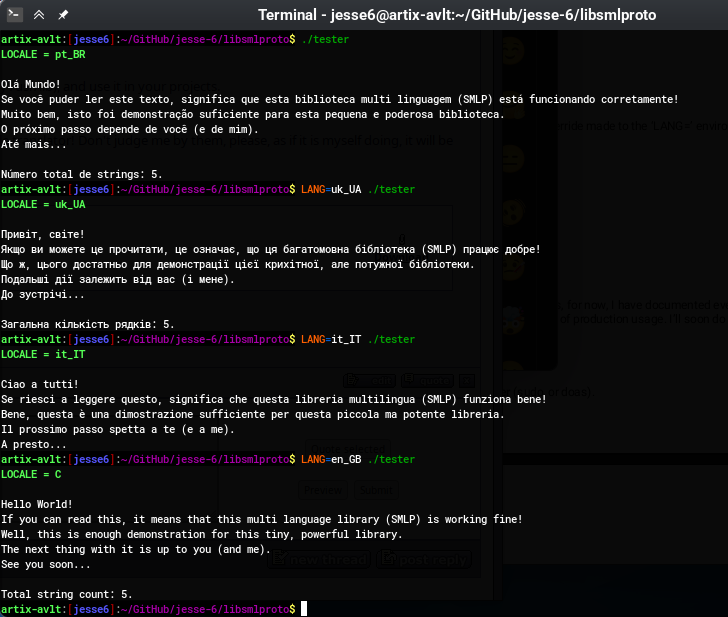Click the 'Загальна кількість рядків: 5.' line
728x617 pixels.
coord(88,324)
